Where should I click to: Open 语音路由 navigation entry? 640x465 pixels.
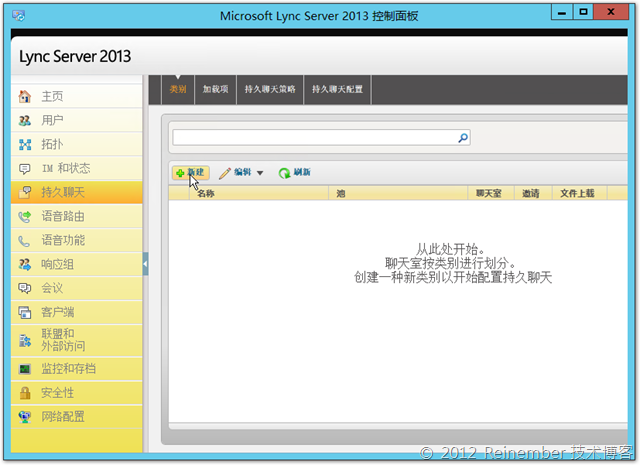77,216
